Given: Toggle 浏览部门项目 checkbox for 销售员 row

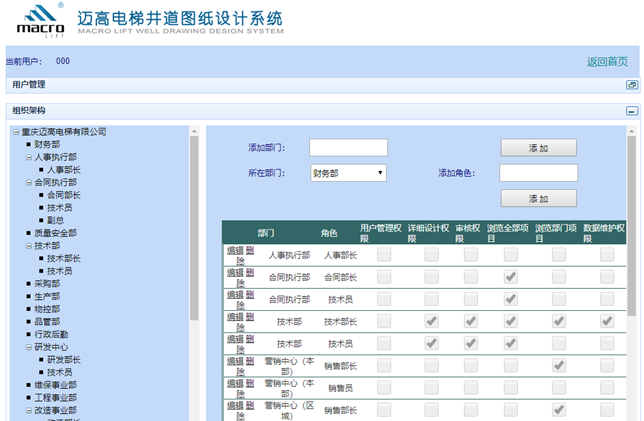Looking at the screenshot, I should point(559,387).
